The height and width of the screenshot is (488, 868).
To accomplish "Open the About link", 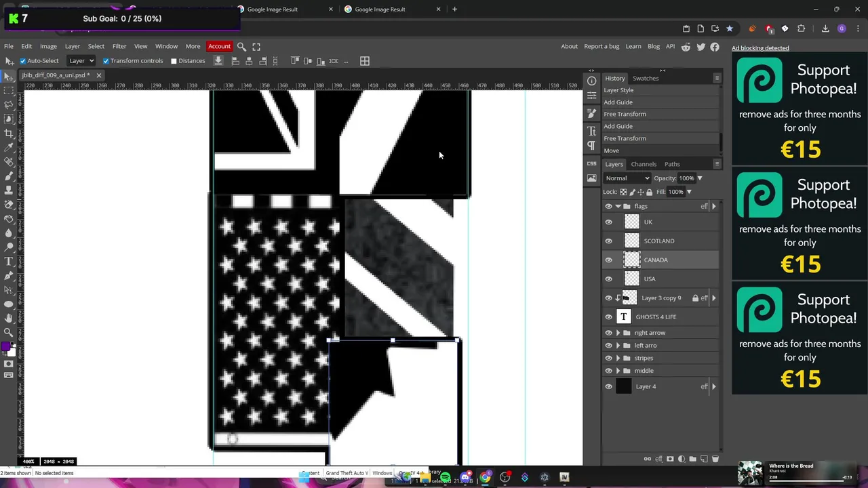I will (x=570, y=46).
